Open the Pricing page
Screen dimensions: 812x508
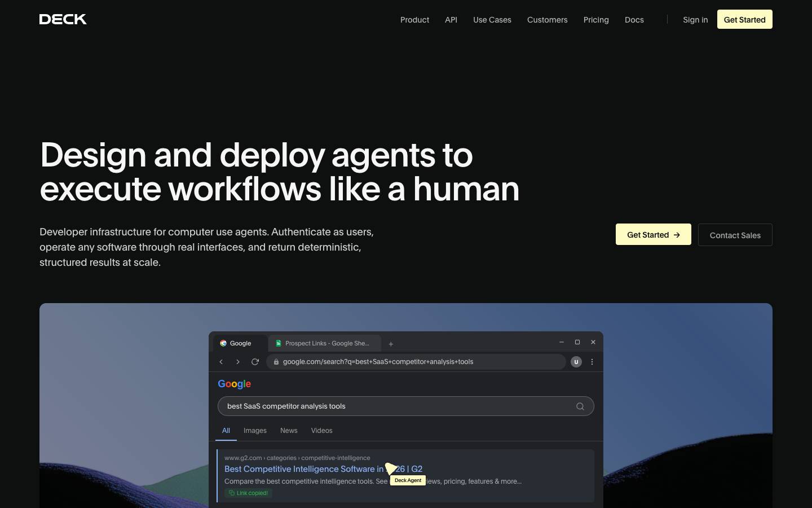[596, 20]
